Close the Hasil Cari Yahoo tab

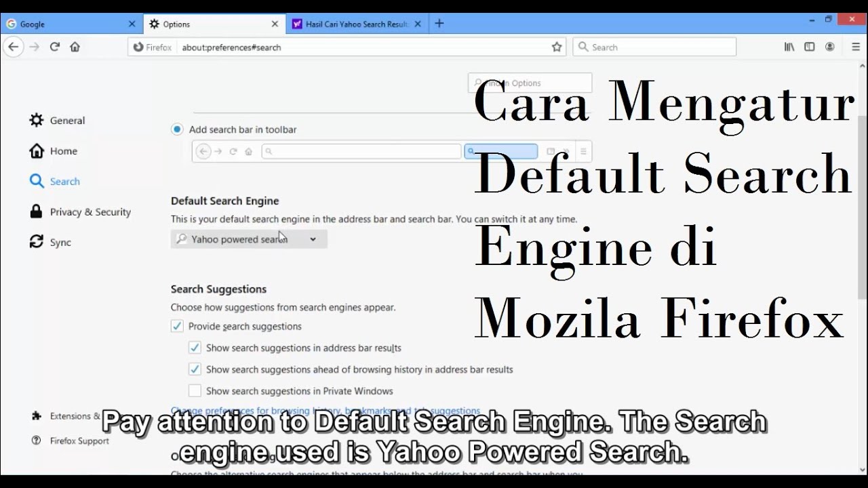(x=418, y=24)
